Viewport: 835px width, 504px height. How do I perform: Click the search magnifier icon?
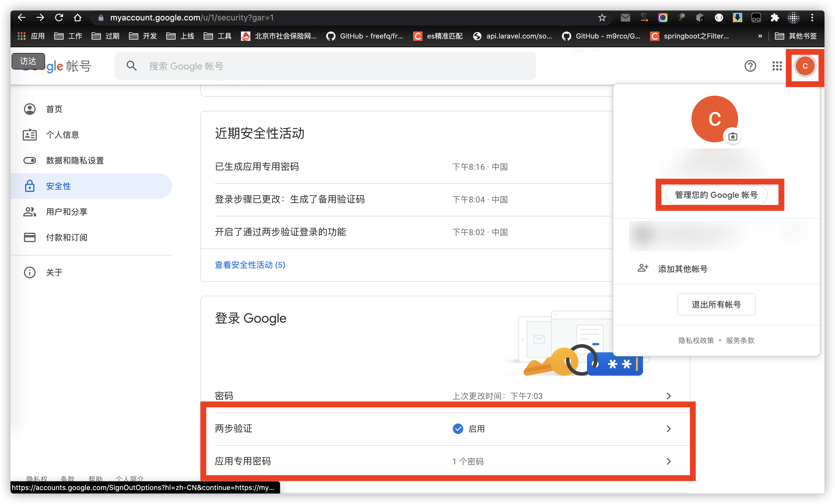click(x=132, y=66)
